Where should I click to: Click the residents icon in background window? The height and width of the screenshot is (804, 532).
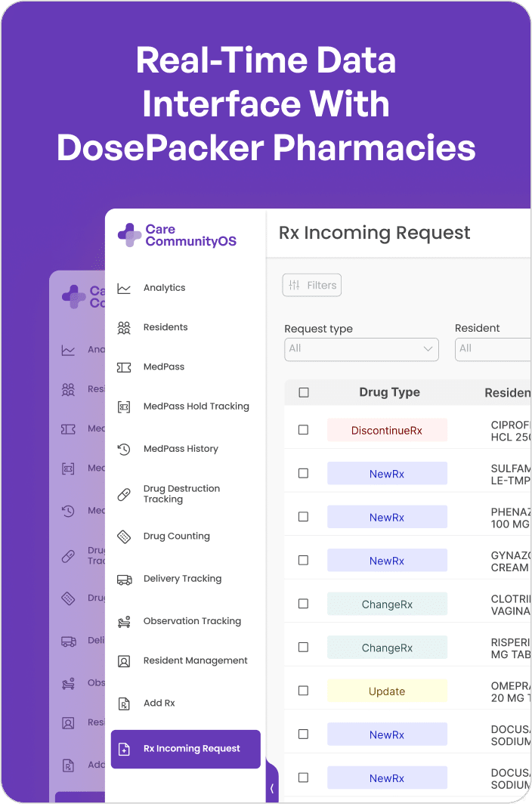[x=68, y=390]
